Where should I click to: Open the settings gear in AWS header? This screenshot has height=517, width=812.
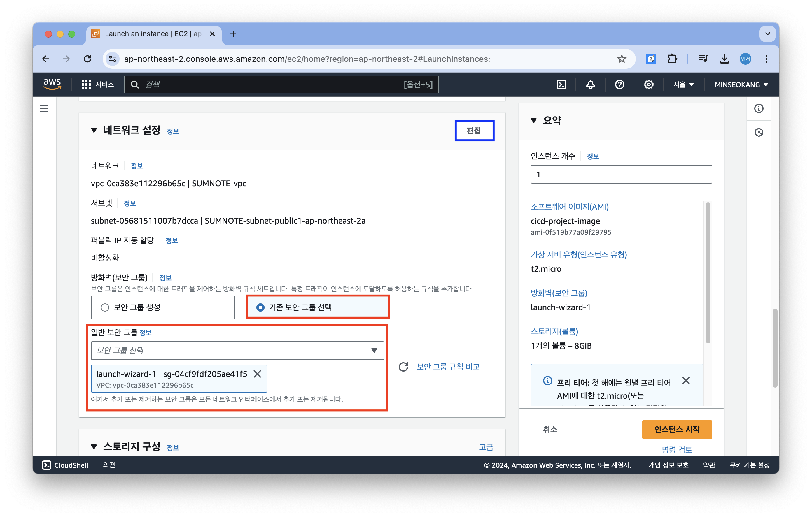(648, 85)
